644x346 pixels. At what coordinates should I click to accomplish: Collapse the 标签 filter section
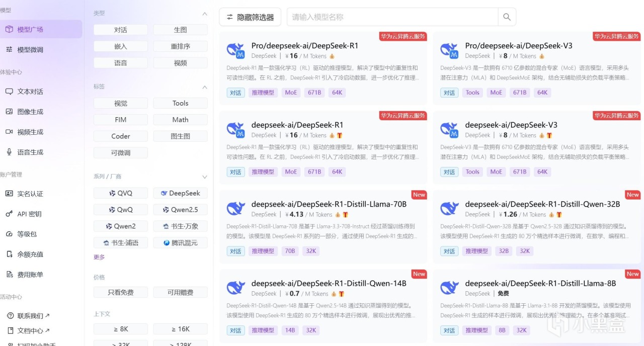pyautogui.click(x=205, y=87)
